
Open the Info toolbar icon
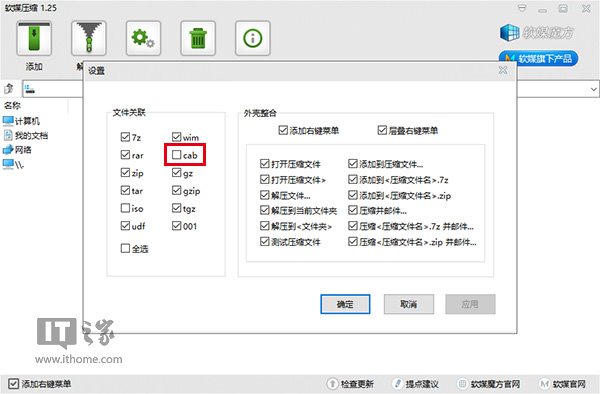point(253,38)
